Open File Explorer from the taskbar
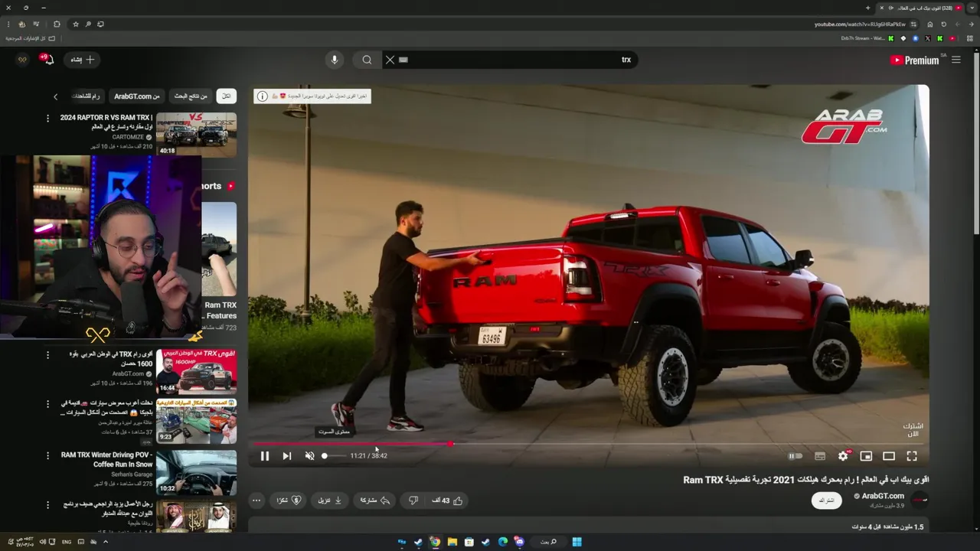The image size is (980, 551). 452,542
